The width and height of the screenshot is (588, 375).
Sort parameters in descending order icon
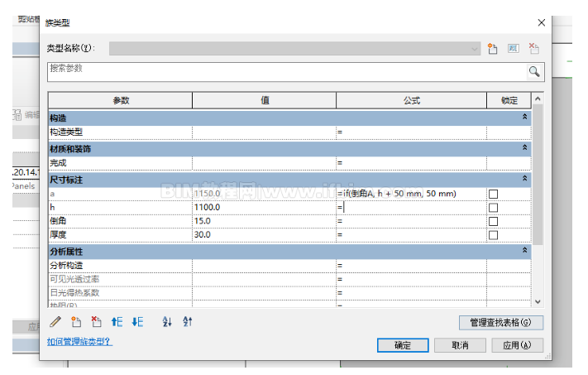tap(187, 322)
